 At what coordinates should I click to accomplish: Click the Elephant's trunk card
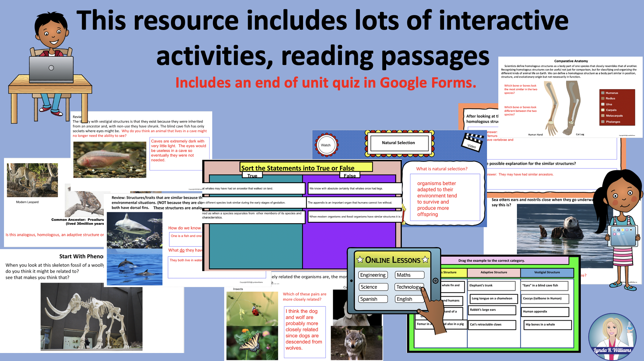click(492, 285)
